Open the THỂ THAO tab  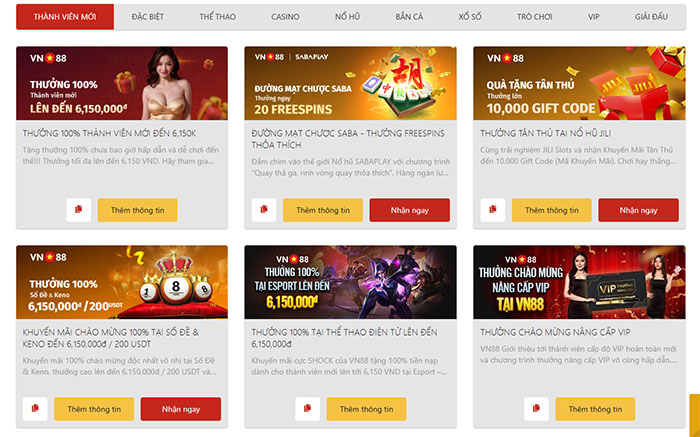tap(218, 17)
